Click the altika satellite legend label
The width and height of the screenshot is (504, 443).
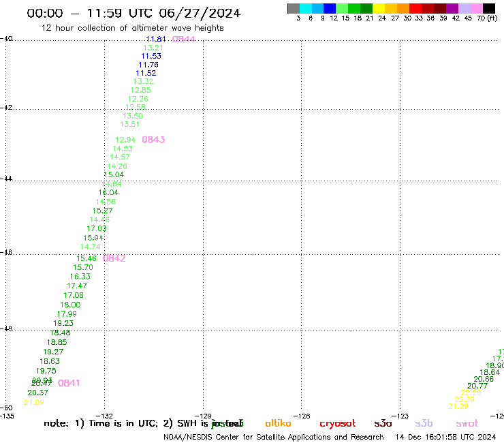pos(278,423)
